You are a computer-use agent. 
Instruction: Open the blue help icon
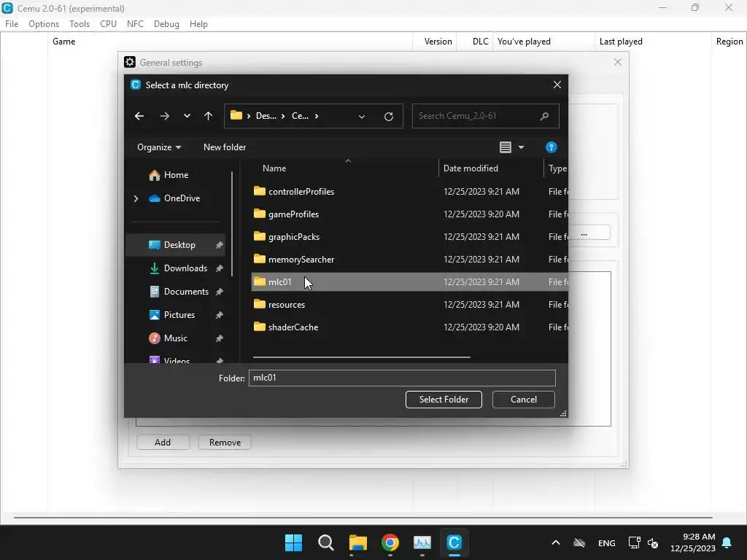[x=551, y=147]
